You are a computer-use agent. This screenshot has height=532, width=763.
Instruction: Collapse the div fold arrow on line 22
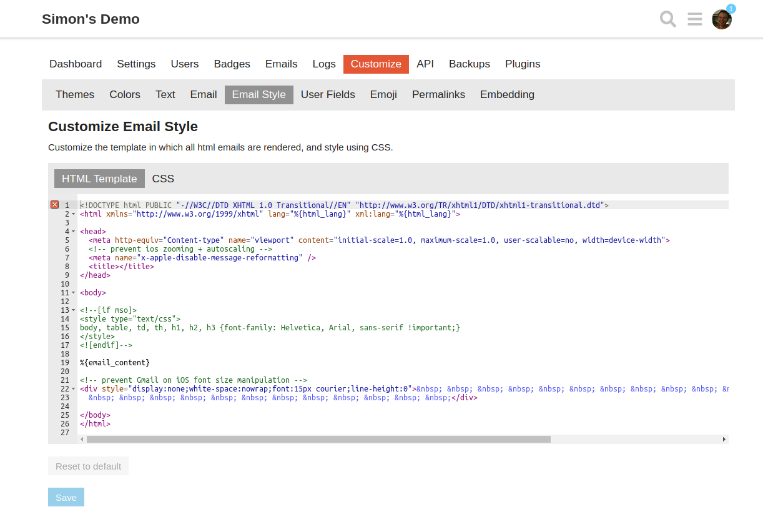pos(74,388)
